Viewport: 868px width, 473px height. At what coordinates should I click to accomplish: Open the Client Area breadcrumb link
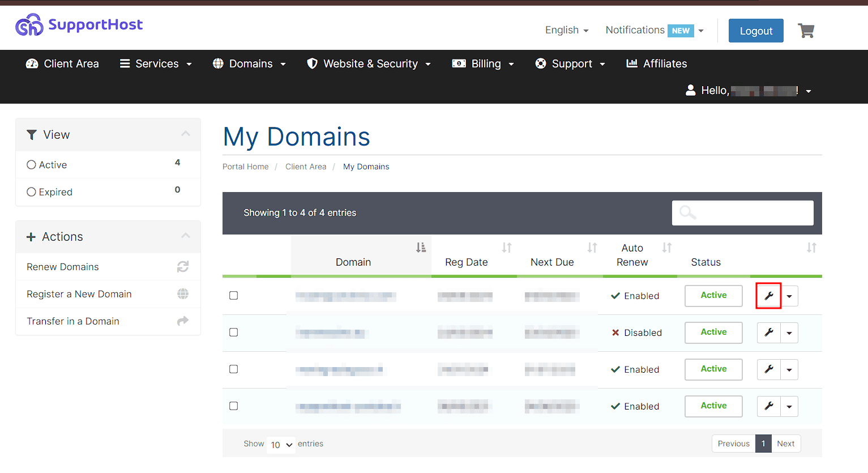pos(306,166)
